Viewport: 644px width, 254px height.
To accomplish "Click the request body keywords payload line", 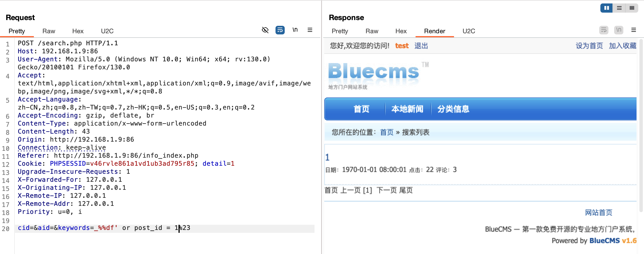I will 104,228.
